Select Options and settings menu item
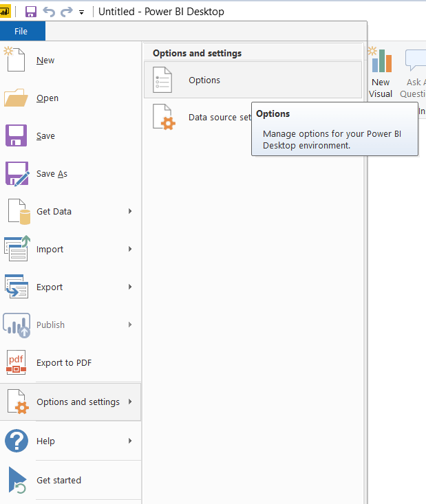This screenshot has height=504, width=426. click(70, 402)
